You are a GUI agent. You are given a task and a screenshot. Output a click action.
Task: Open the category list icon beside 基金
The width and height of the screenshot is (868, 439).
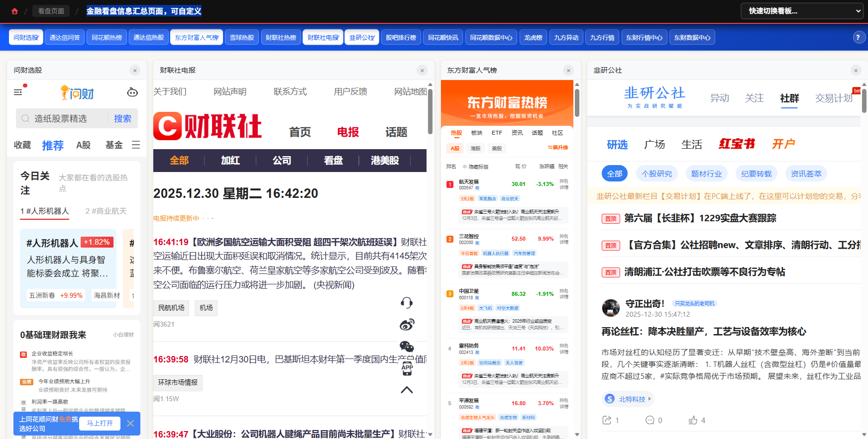[136, 145]
